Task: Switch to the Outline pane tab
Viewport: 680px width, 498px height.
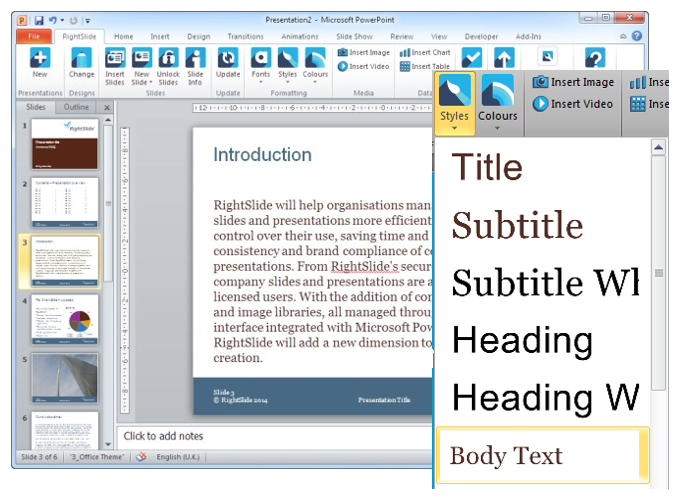Action: tap(76, 107)
